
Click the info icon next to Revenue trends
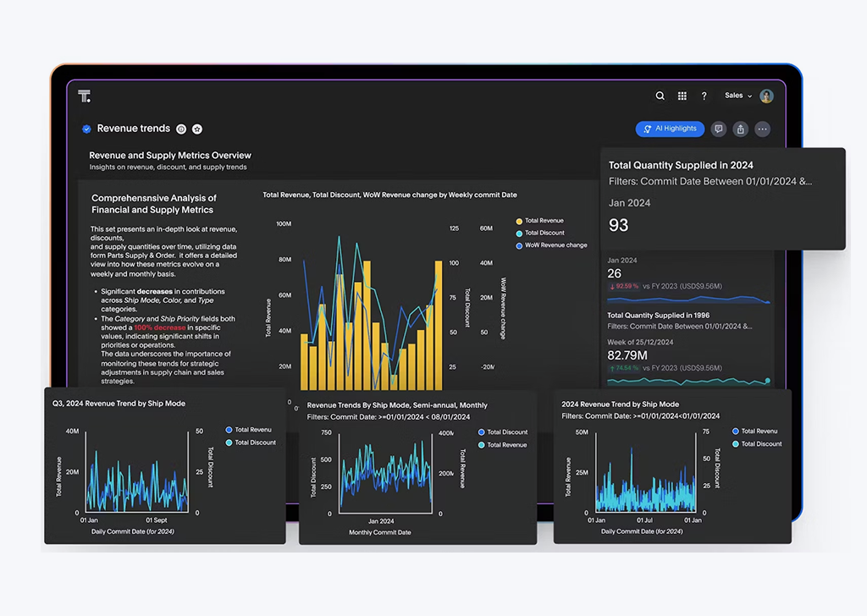click(x=181, y=129)
